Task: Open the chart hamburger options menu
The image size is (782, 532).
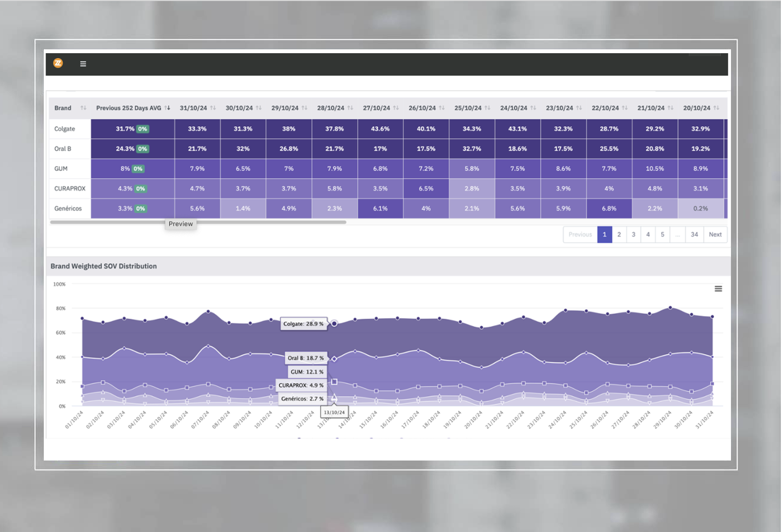Action: click(718, 289)
